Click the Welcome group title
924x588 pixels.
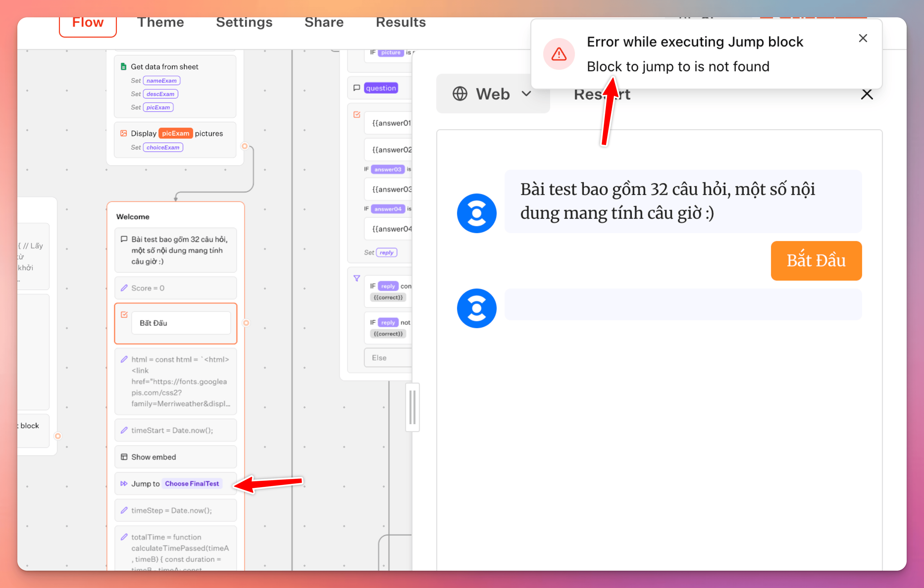pyautogui.click(x=133, y=217)
